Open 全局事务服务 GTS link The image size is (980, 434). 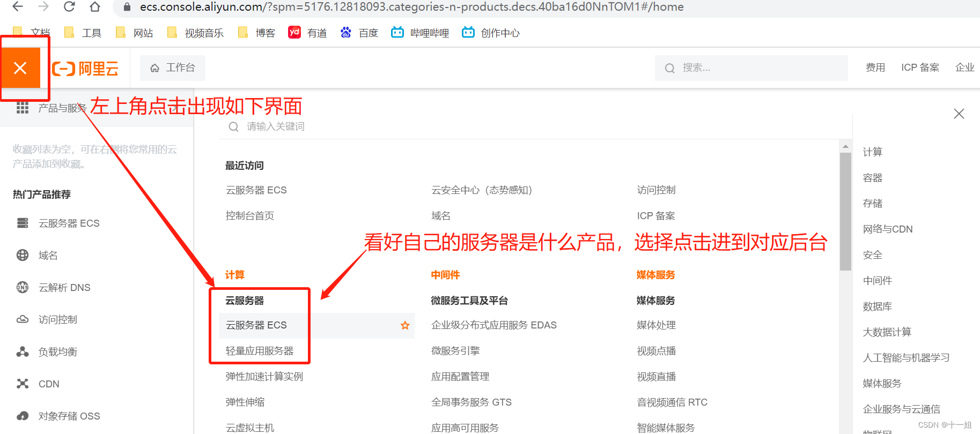(471, 402)
